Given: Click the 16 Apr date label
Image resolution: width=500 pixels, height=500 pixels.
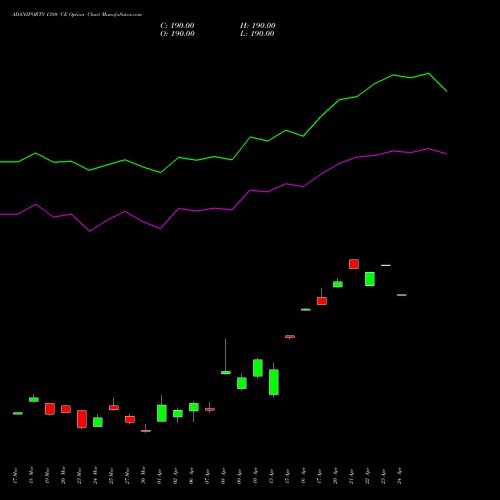Looking at the screenshot, I should [x=303, y=477].
